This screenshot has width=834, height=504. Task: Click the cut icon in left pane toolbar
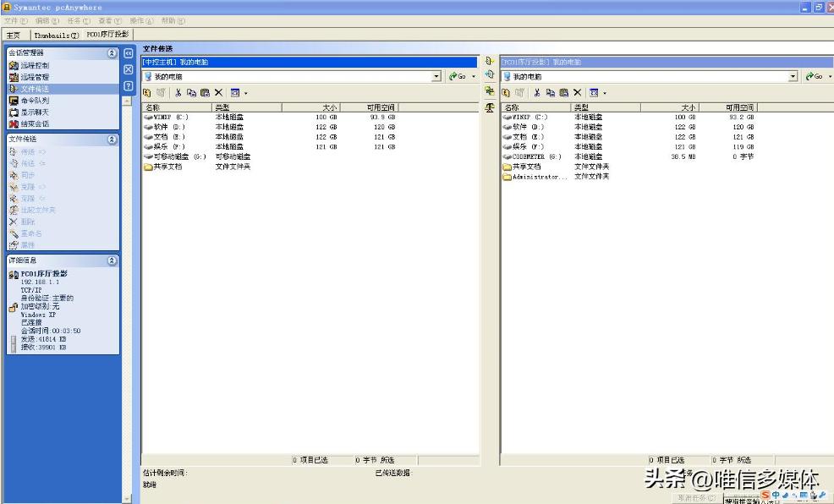(179, 93)
